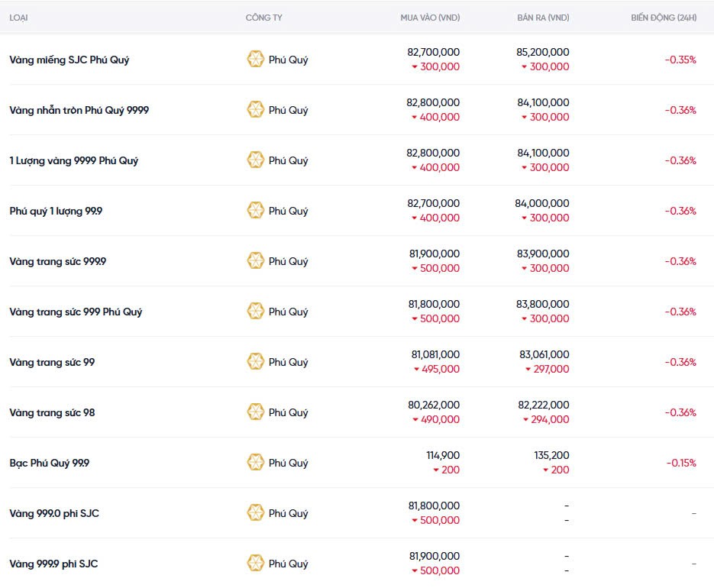This screenshot has height=588, width=714.
Task: Open the Vàng trang sức 98 entry
Action: (x=52, y=412)
